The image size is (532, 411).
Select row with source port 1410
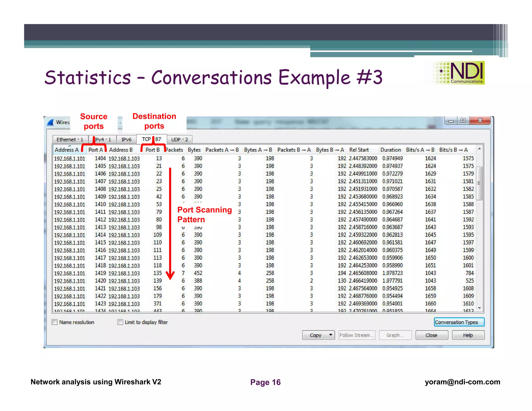click(264, 204)
